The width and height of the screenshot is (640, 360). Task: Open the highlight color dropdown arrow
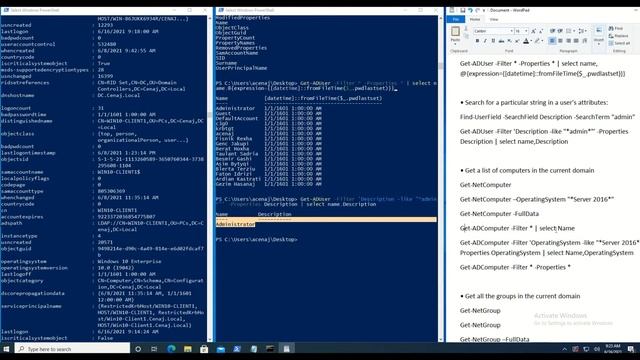pos(542,41)
